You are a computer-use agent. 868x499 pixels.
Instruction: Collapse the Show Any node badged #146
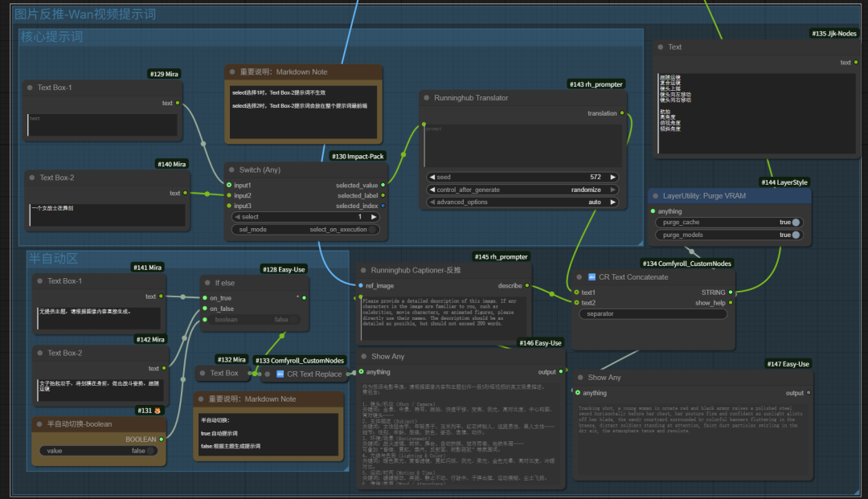click(364, 356)
